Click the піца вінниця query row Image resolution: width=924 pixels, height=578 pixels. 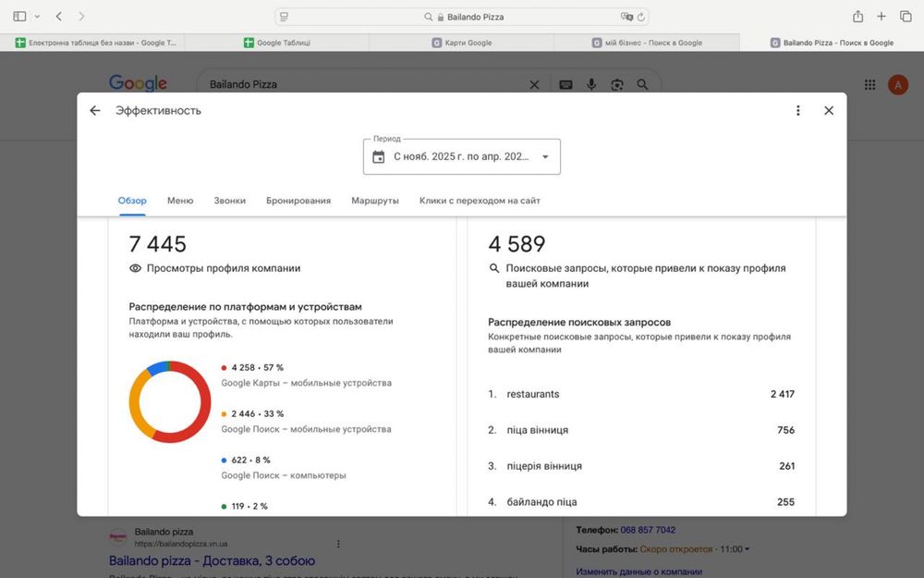[641, 430]
